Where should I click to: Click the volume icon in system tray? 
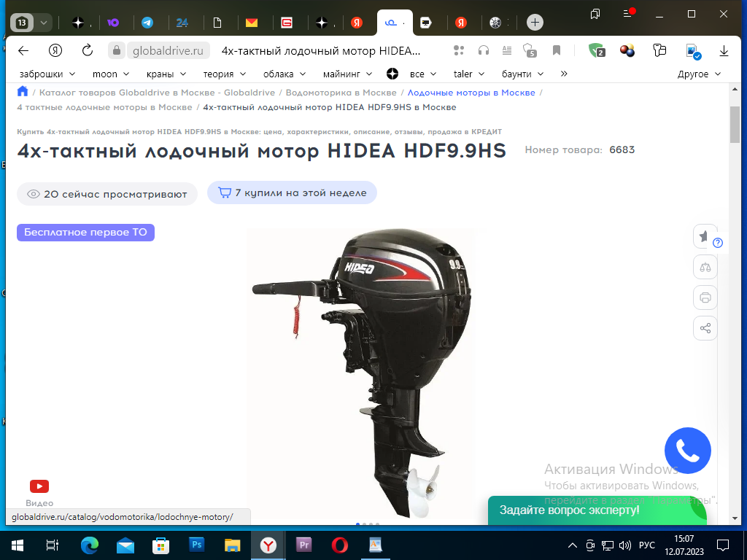[x=624, y=545]
